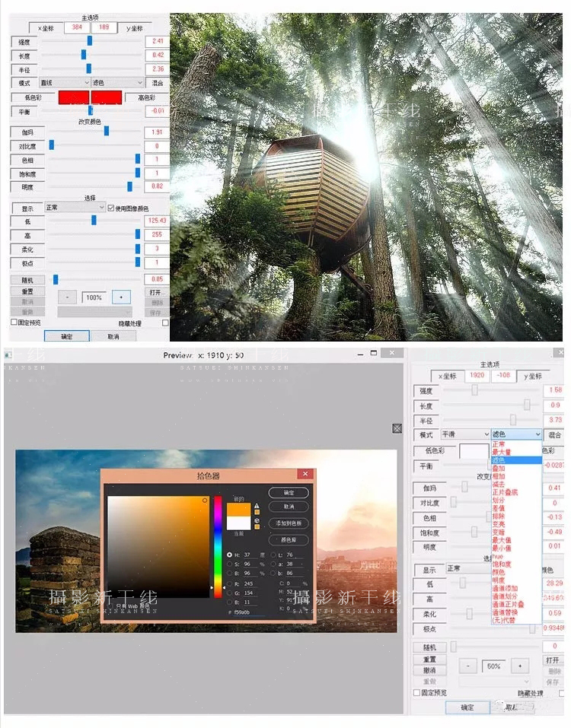Click the plus zoom button next to 50%
Screen dimensions: 571x728
click(x=520, y=666)
